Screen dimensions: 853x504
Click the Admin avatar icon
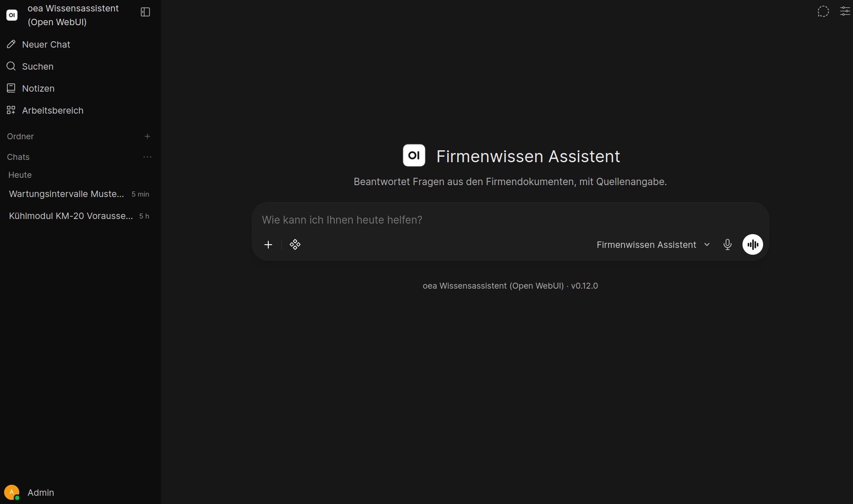pos(11,493)
